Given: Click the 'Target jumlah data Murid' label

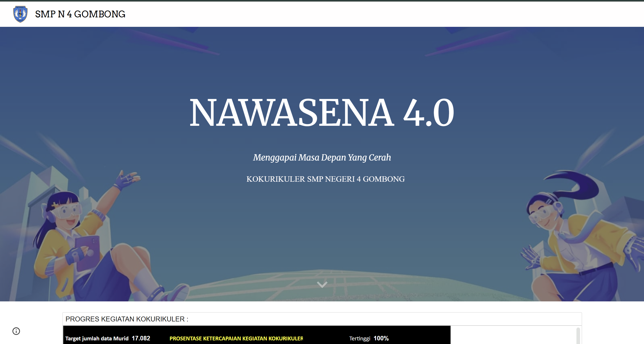Looking at the screenshot, I should pyautogui.click(x=97, y=339).
